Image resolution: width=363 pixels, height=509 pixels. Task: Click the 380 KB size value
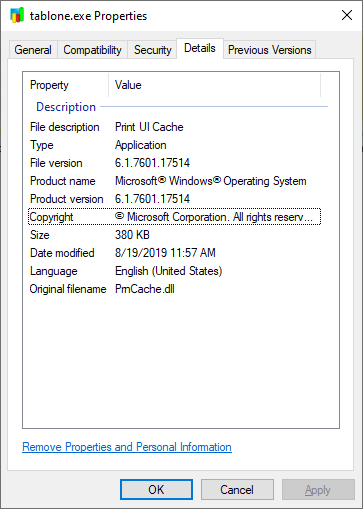click(132, 235)
